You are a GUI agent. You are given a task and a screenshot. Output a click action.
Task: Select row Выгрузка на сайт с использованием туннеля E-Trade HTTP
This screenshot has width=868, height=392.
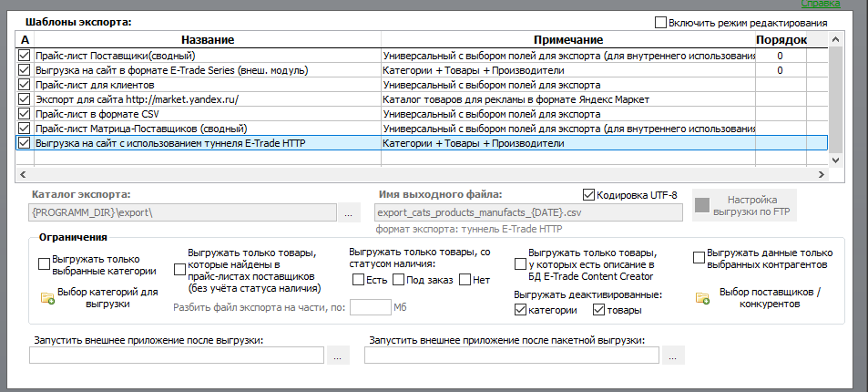coord(422,143)
